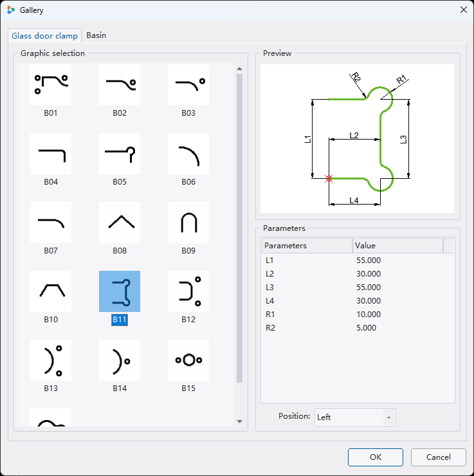Select the R2 parameter name
This screenshot has height=476, width=474.
(270, 328)
